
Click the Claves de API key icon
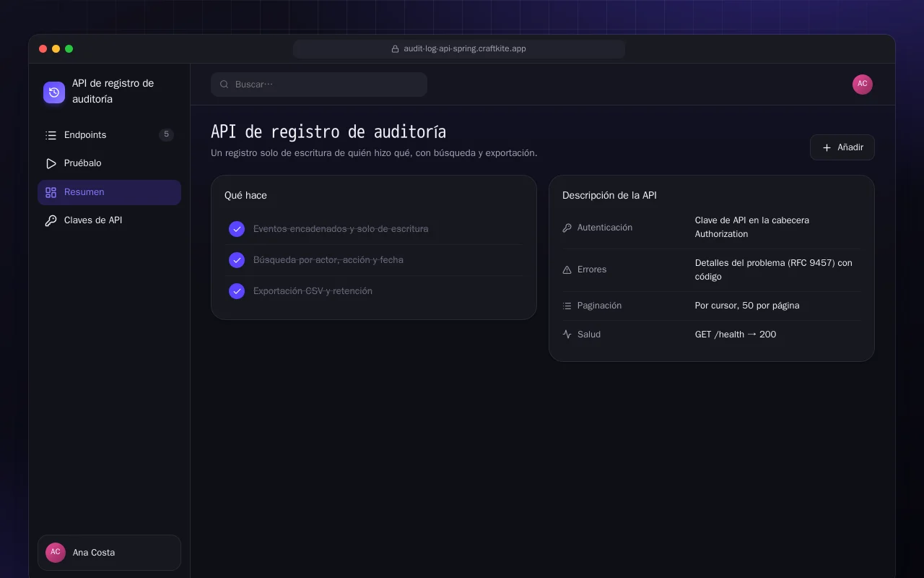pos(51,220)
